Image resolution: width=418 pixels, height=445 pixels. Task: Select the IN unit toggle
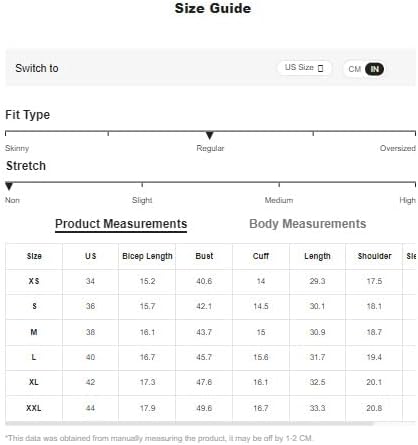click(x=374, y=69)
